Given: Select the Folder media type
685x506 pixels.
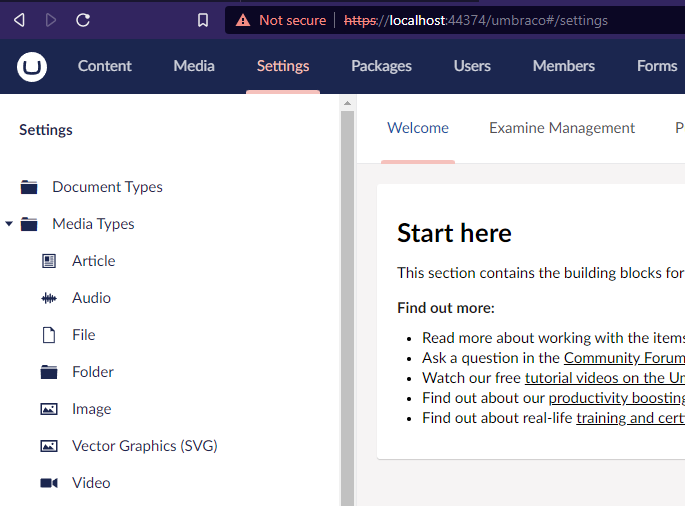Looking at the screenshot, I should [93, 372].
